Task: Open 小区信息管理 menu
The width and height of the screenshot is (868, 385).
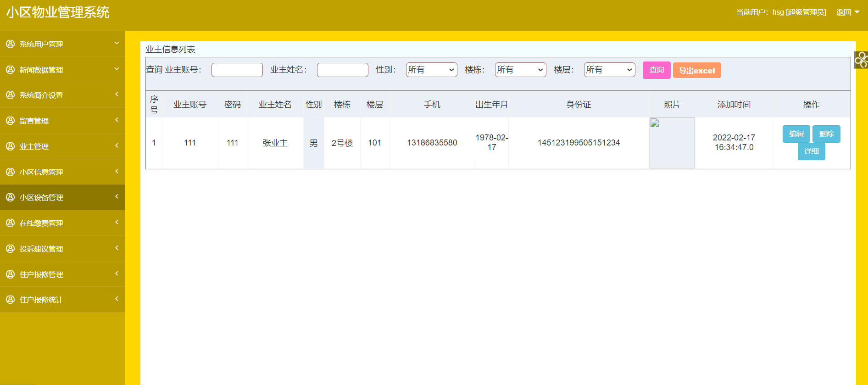Action: (x=62, y=172)
